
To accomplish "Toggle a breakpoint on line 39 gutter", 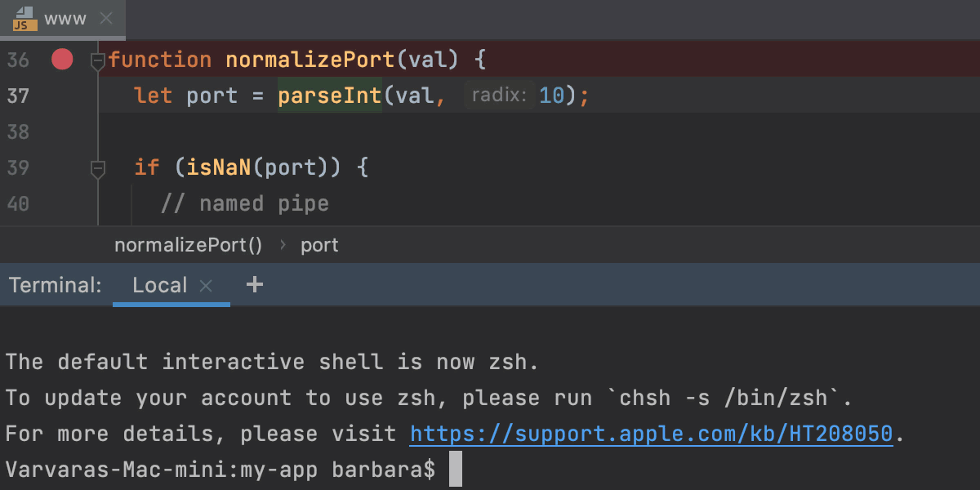I will (x=61, y=167).
